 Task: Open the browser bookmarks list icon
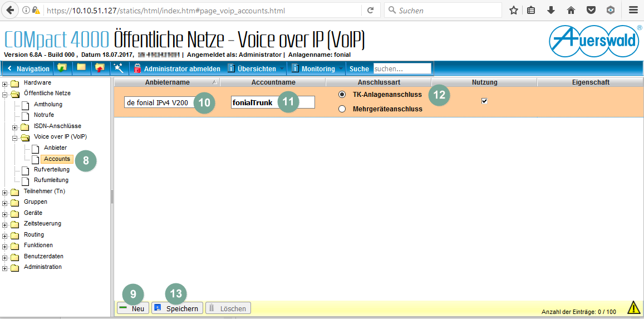pos(531,10)
